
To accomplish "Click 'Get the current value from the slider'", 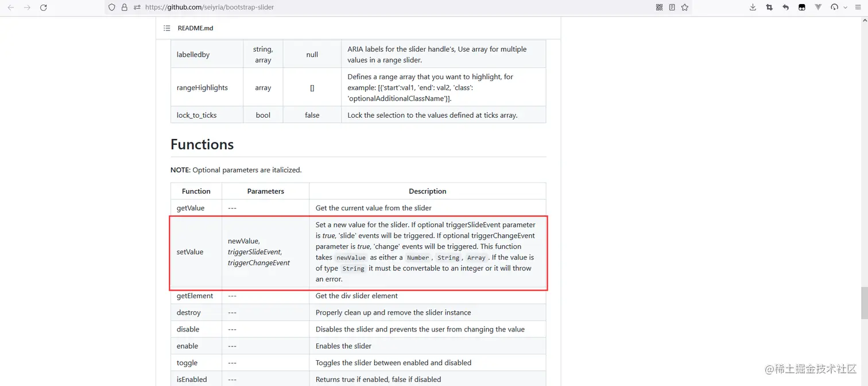I will tap(373, 208).
